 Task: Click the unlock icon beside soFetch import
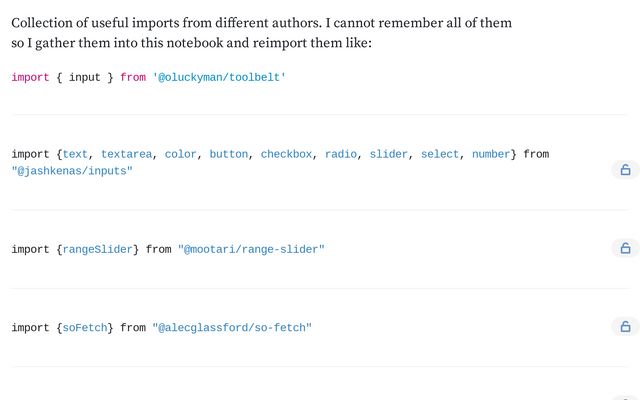625,327
